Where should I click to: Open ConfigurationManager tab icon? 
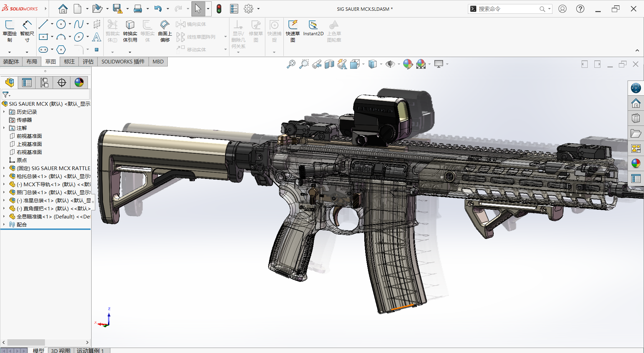pyautogui.click(x=44, y=83)
